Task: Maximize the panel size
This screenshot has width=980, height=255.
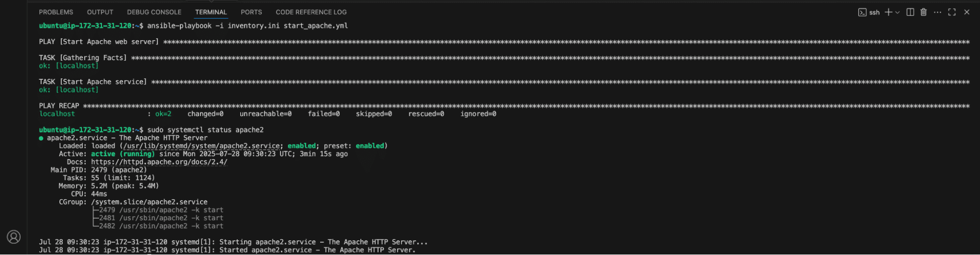Action: [952, 12]
